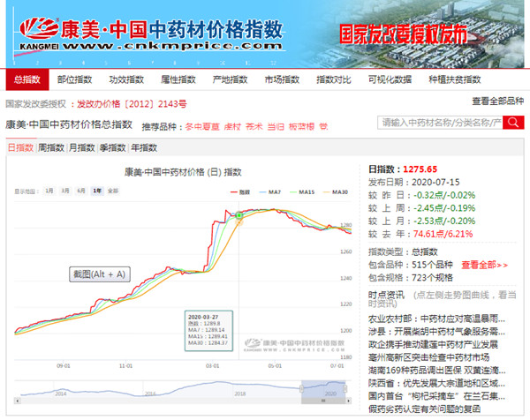
Task: Click the left handle of timeline range slider
Action: coord(301,389)
